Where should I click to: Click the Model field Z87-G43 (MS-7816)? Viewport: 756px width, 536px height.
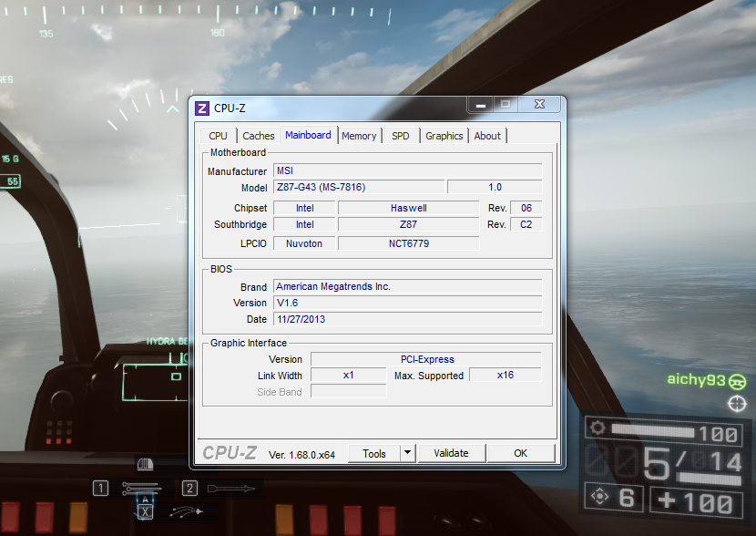(x=359, y=187)
